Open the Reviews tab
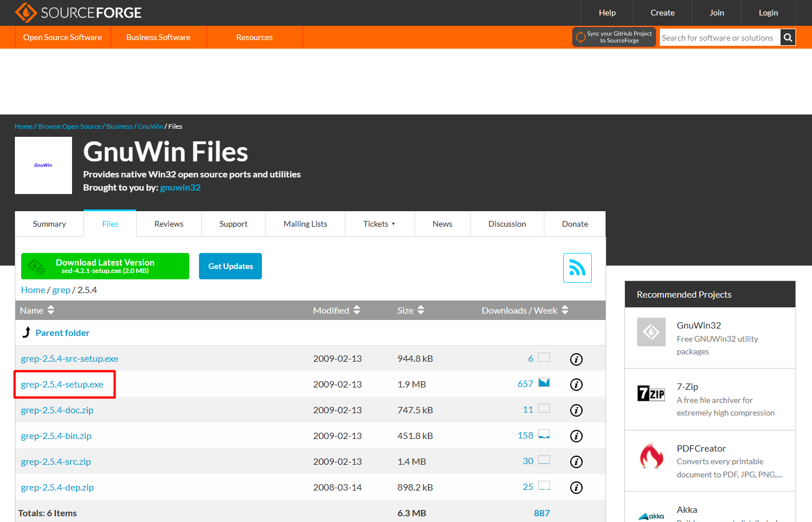Screen dimensions: 812x522 coord(169,224)
